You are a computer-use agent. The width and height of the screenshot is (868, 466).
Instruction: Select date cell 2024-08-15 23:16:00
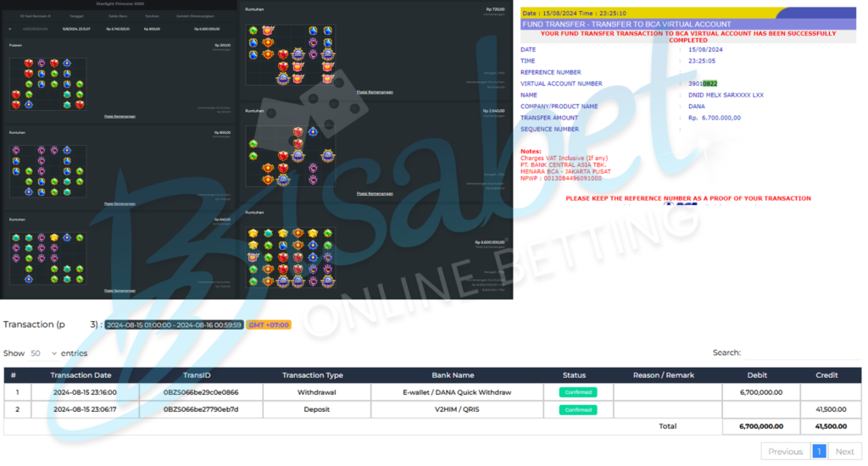[85, 392]
